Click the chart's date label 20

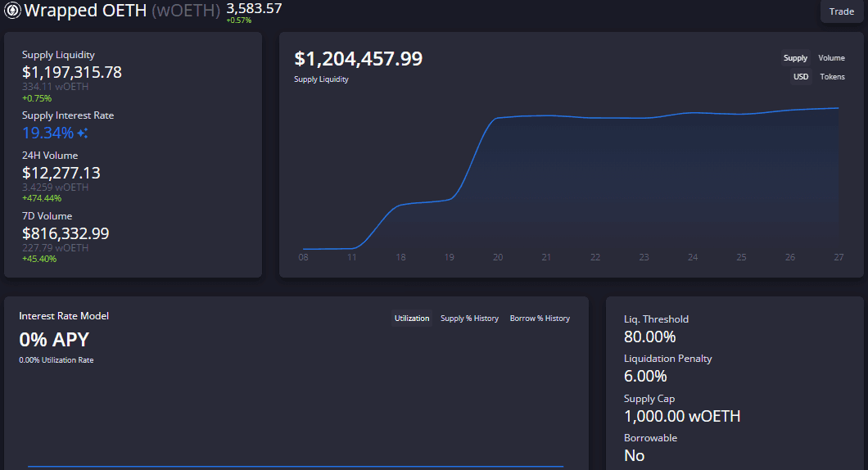(x=498, y=257)
